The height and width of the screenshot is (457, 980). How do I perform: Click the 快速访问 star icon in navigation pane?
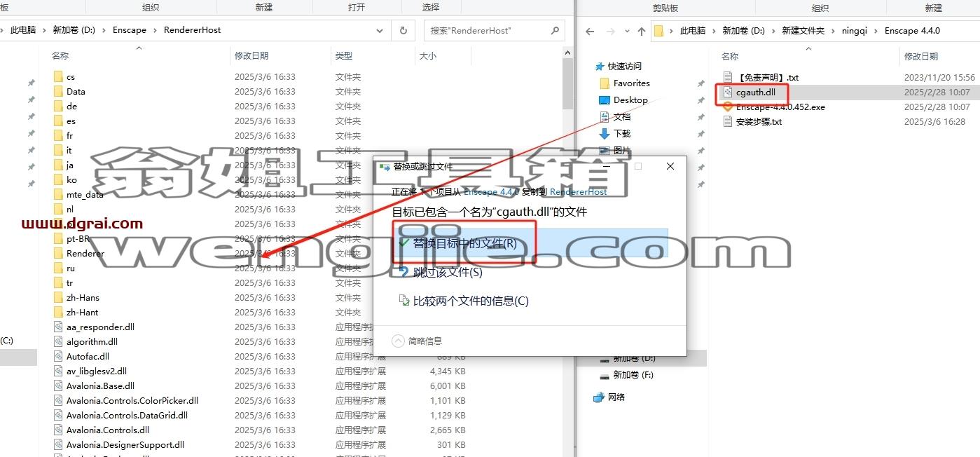click(x=599, y=67)
